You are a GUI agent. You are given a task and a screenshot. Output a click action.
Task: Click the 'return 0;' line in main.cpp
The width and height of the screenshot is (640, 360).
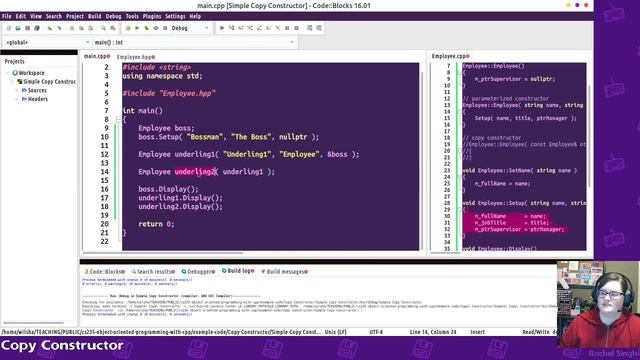[156, 224]
